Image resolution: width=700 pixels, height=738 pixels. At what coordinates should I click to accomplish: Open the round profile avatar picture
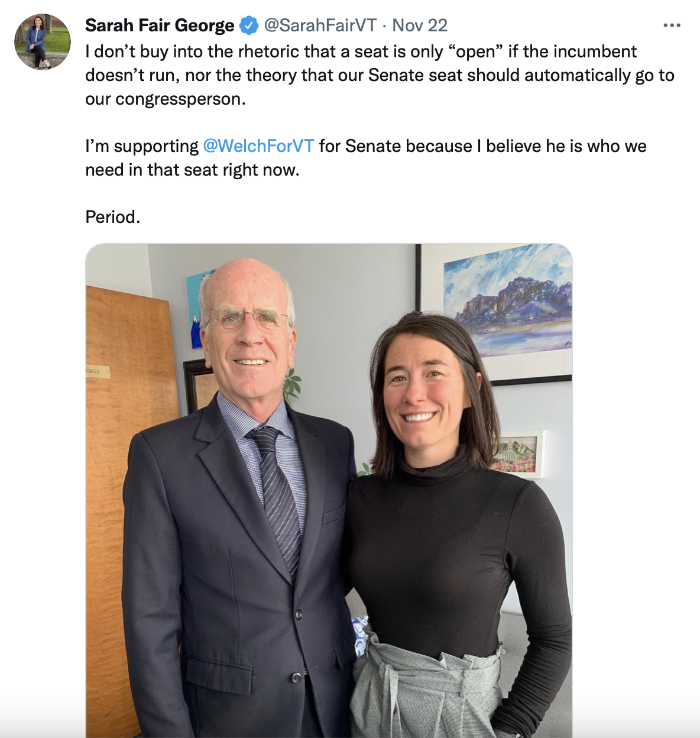[x=43, y=42]
